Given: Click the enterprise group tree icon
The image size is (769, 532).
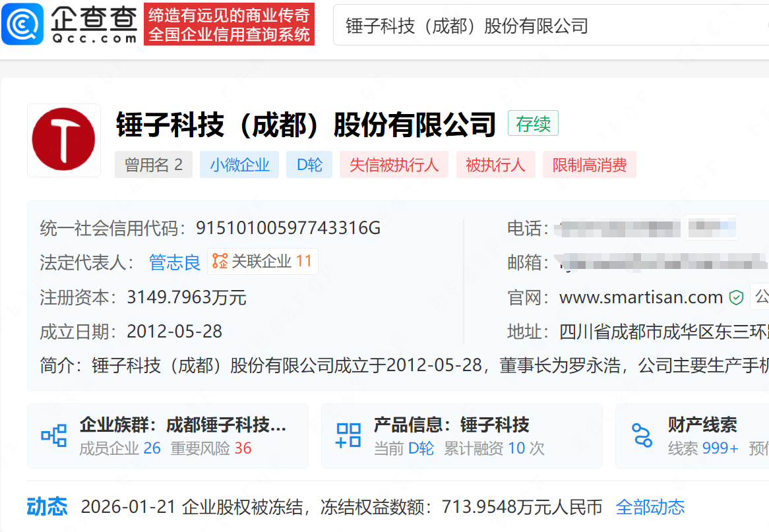Looking at the screenshot, I should click(54, 436).
